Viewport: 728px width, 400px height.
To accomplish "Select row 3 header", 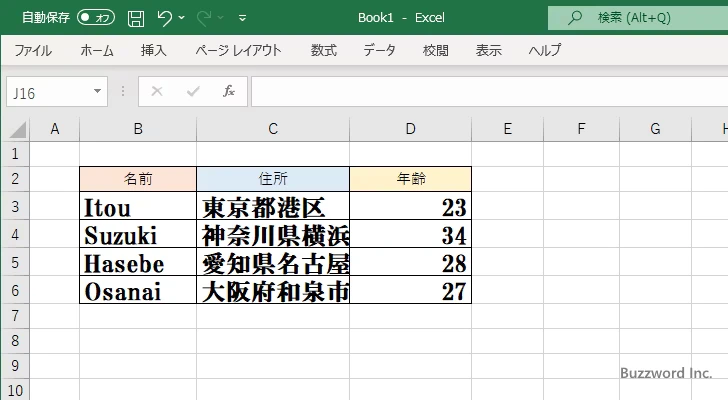I will click(x=15, y=206).
